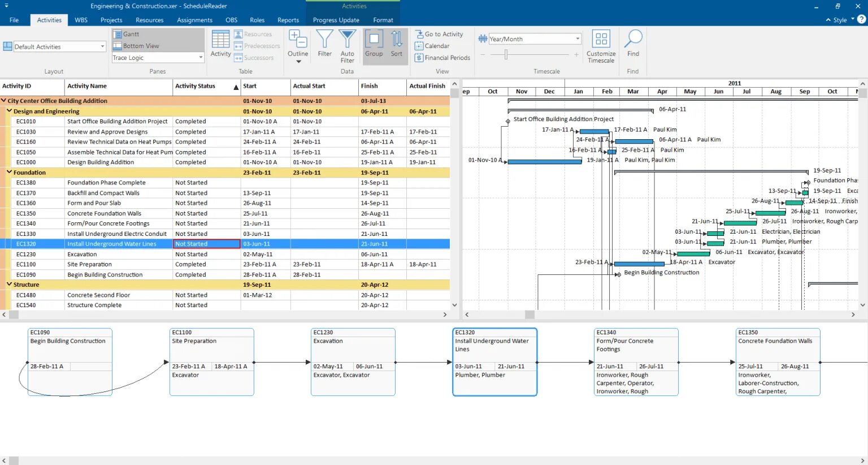Switch to the Projects tab
The height and width of the screenshot is (465, 868).
111,20
